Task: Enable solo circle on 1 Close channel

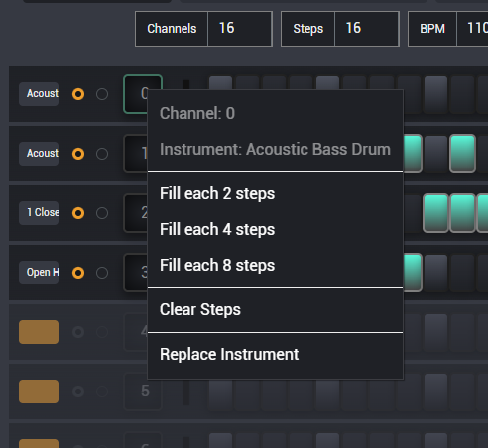Action: (102, 213)
